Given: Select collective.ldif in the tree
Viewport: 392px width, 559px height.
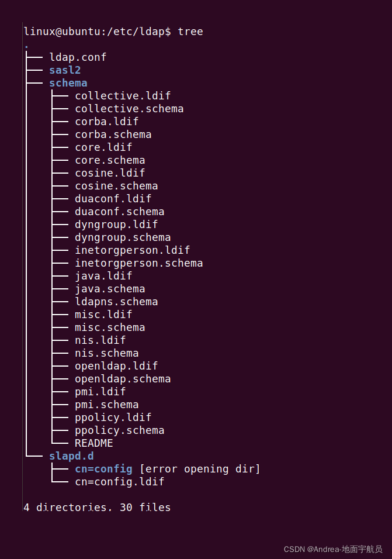Looking at the screenshot, I should [123, 95].
